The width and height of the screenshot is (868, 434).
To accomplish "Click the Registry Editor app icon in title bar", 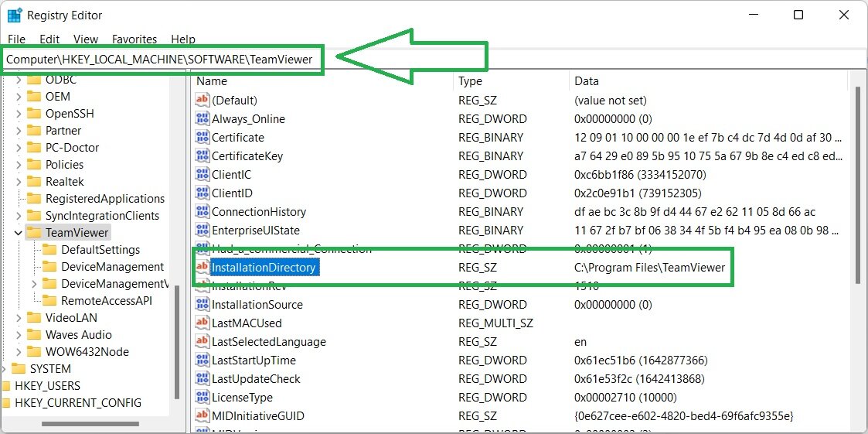I will [15, 15].
